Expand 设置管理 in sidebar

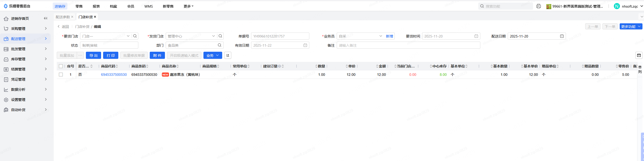[46, 99]
